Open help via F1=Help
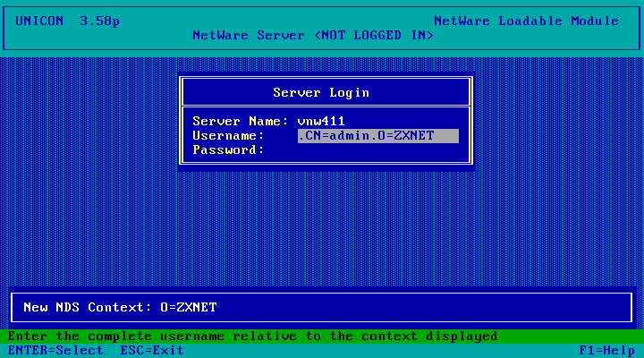Viewport: 644px width, 358px height. [607, 351]
